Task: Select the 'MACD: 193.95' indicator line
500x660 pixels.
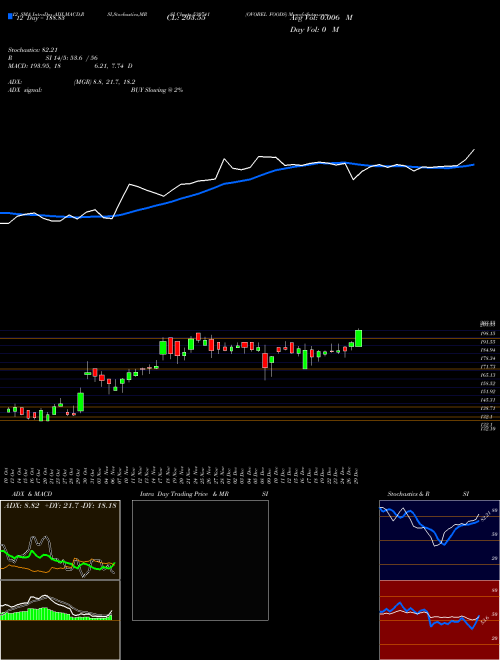Action: (x=29, y=66)
